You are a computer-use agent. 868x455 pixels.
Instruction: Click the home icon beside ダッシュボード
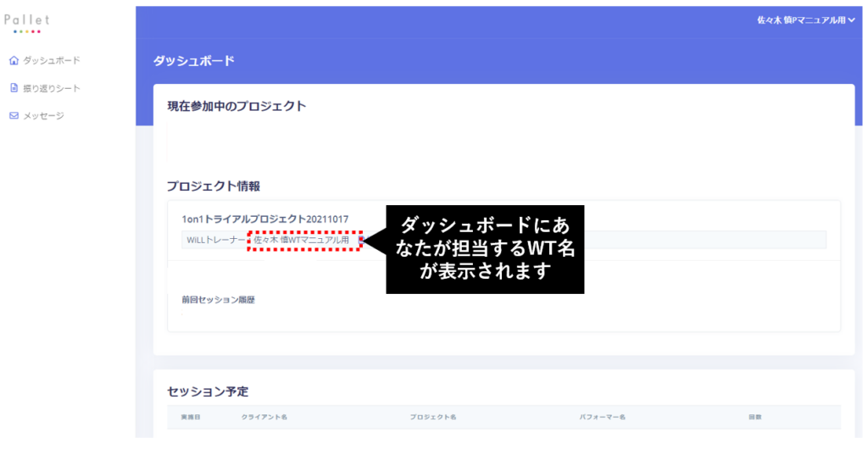click(14, 60)
